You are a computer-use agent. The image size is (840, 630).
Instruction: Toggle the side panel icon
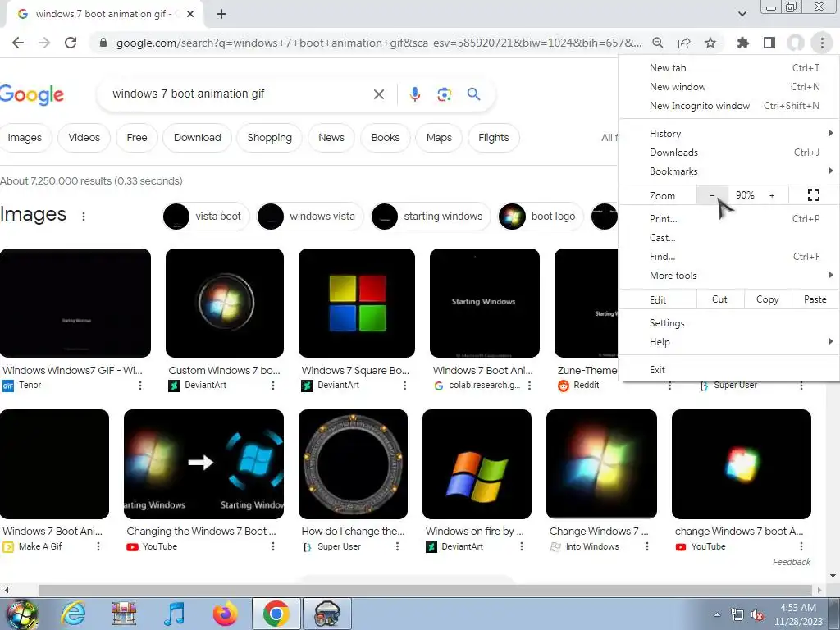(769, 43)
